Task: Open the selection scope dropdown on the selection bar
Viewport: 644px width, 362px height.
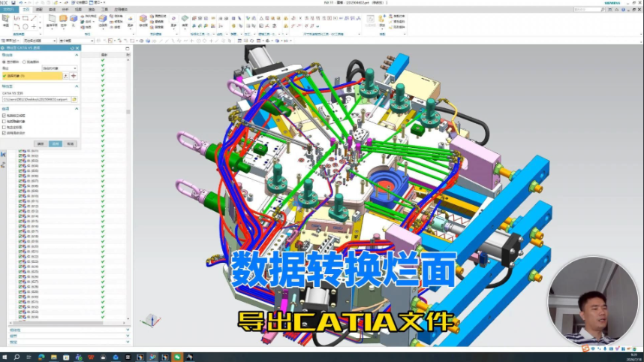Action: (x=77, y=41)
